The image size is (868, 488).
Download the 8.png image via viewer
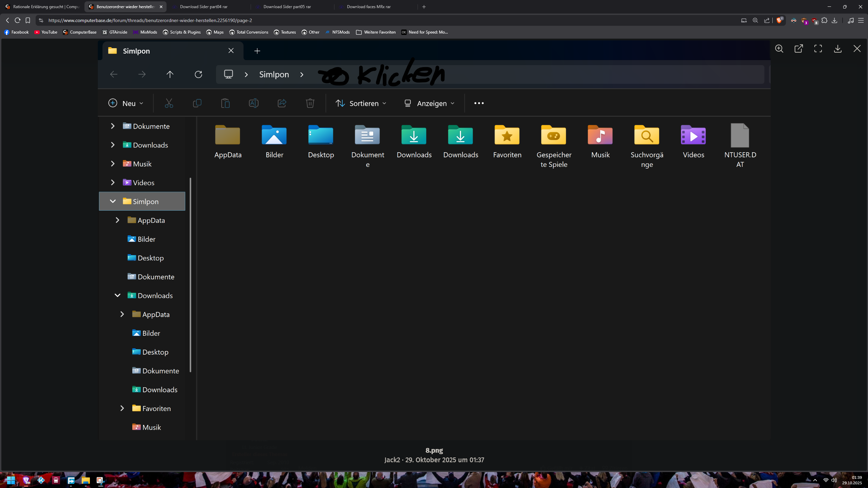pos(837,49)
